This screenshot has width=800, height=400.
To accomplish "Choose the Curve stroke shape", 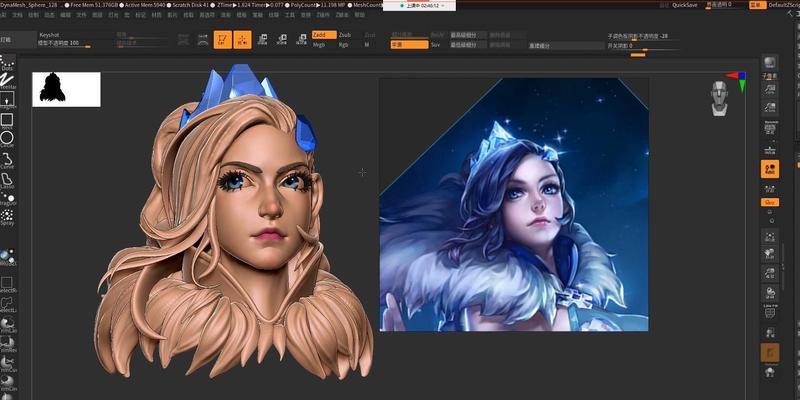I will tap(7, 160).
